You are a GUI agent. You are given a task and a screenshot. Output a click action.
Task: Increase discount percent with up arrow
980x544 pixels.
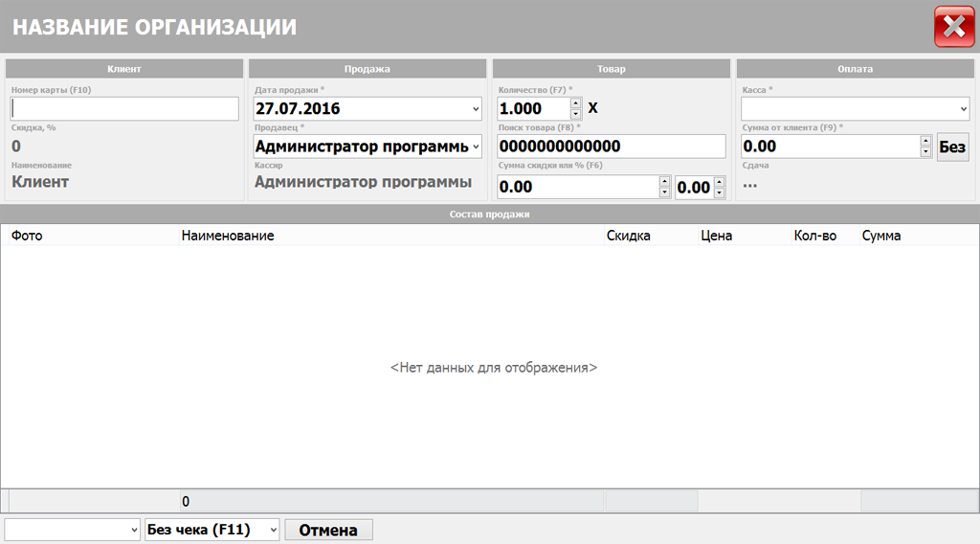coord(720,182)
